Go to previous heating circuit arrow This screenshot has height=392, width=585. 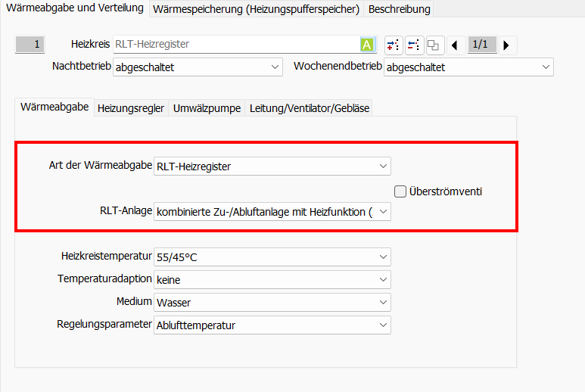pos(454,45)
